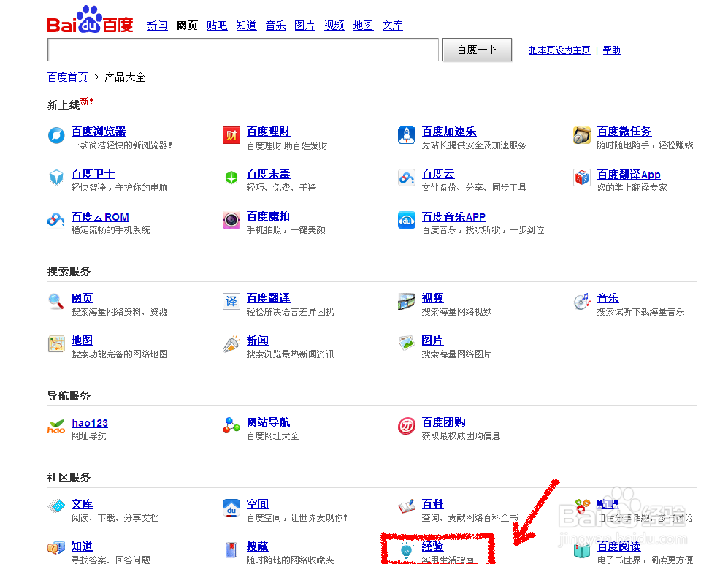Click the 知道 Q&A link
This screenshot has height=564, width=728.
246,25
